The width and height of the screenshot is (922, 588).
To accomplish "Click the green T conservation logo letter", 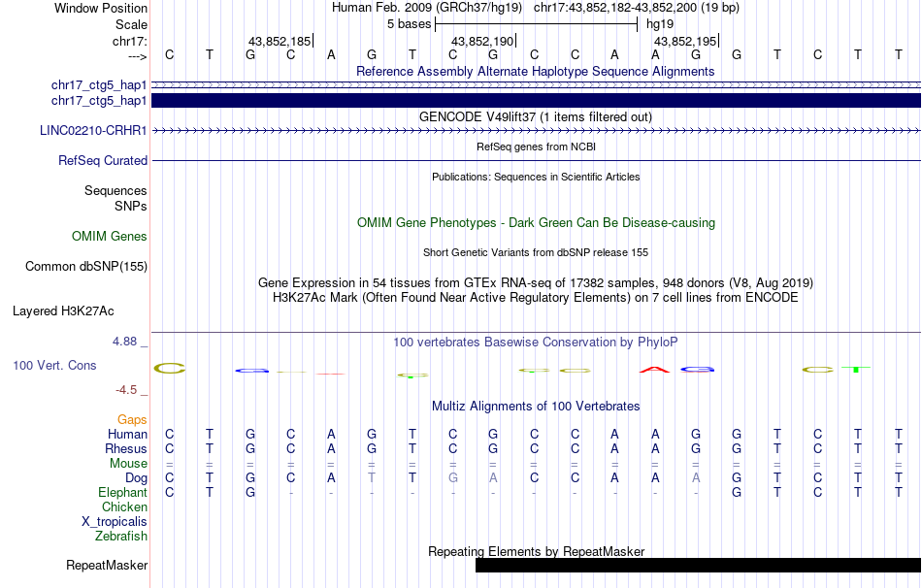I will pyautogui.click(x=856, y=370).
